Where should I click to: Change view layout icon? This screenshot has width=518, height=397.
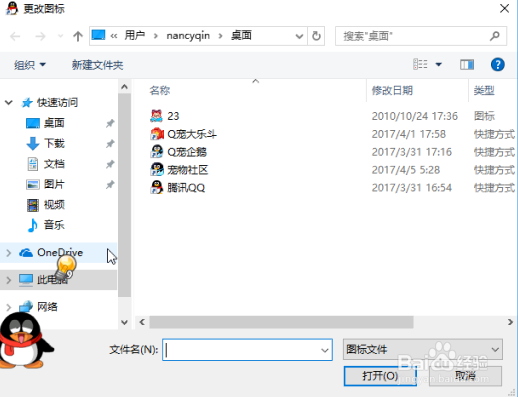(x=420, y=64)
